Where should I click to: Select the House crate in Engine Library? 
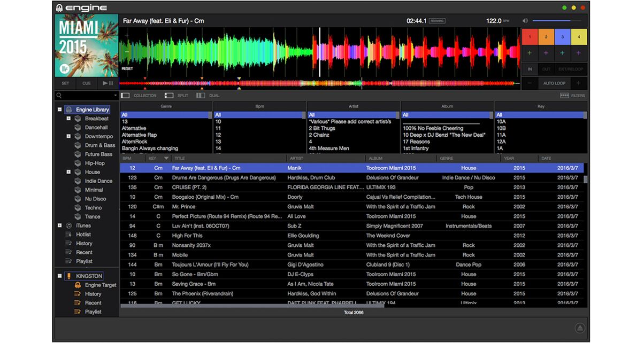point(93,171)
